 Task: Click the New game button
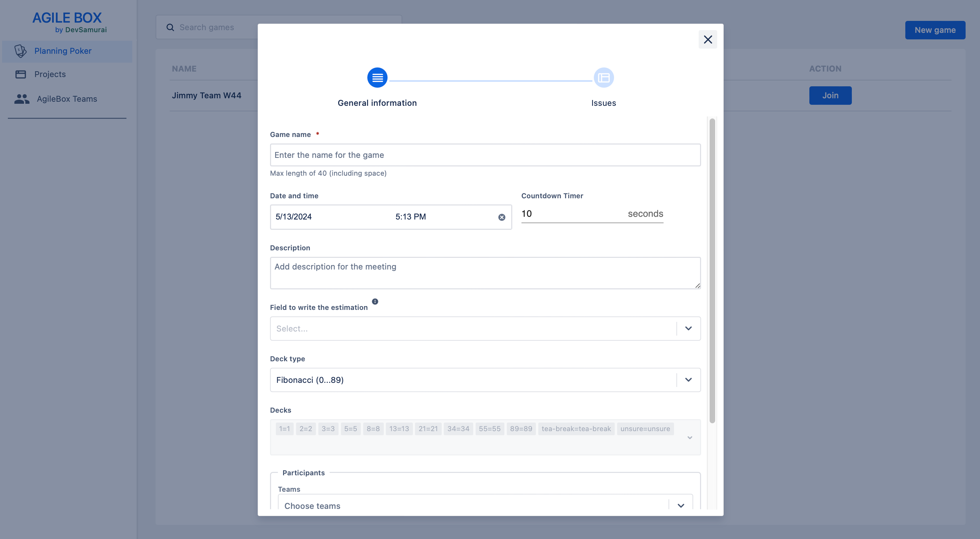click(x=935, y=30)
